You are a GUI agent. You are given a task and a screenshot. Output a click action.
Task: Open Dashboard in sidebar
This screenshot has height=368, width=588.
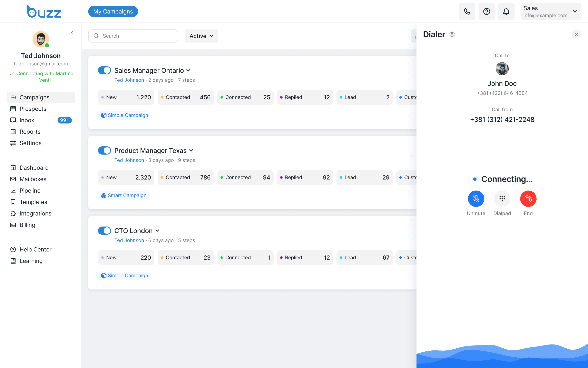[41, 168]
